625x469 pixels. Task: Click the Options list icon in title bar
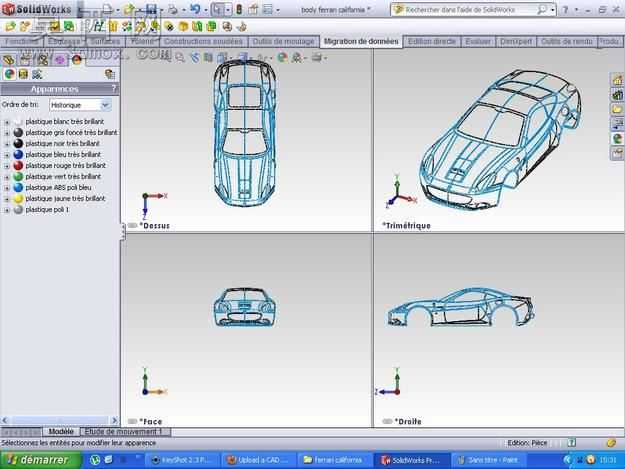[268, 9]
